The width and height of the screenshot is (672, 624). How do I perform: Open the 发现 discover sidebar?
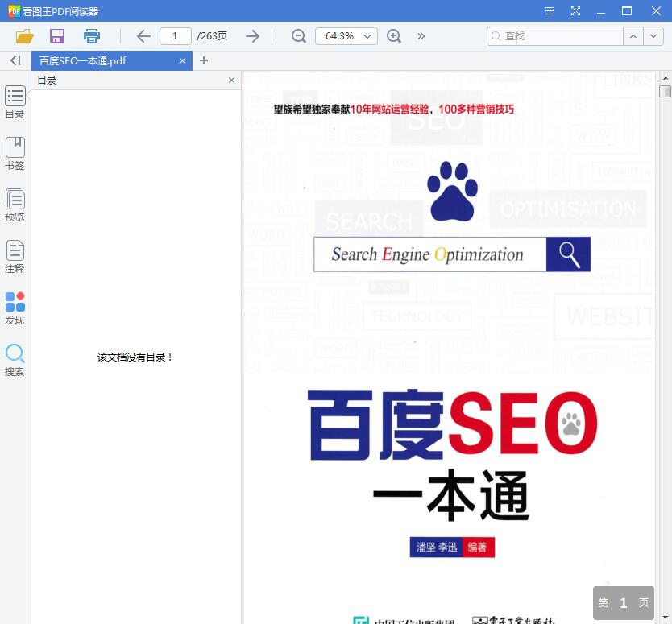(15, 308)
